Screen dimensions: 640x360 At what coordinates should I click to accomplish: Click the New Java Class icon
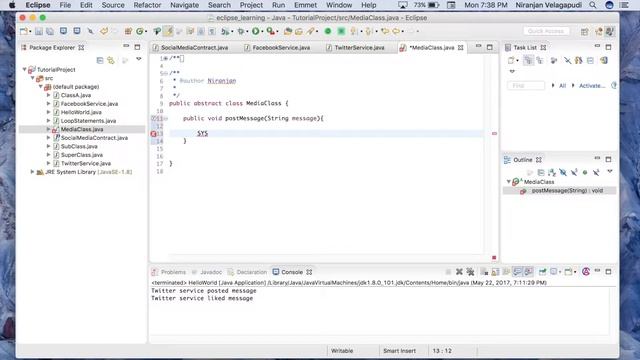click(x=140, y=31)
